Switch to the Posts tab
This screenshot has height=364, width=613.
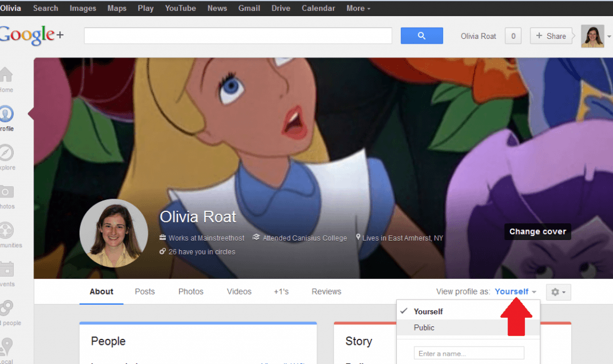tap(144, 292)
